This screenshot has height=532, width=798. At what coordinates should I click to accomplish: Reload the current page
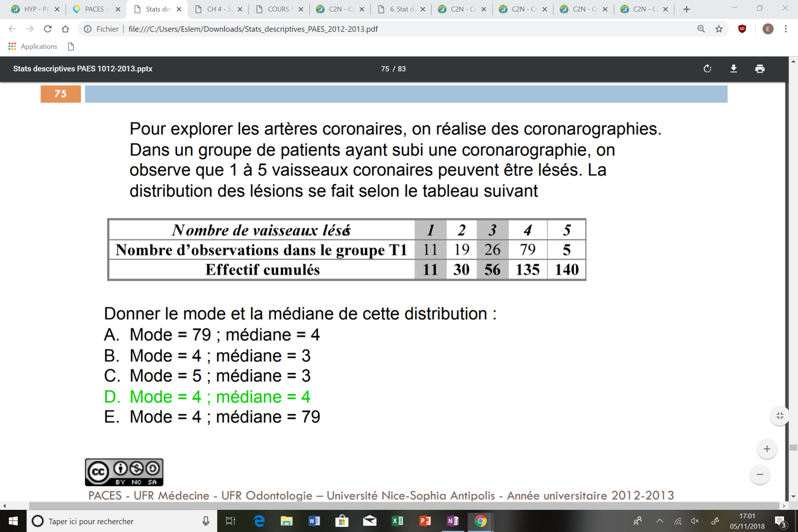pos(48,29)
